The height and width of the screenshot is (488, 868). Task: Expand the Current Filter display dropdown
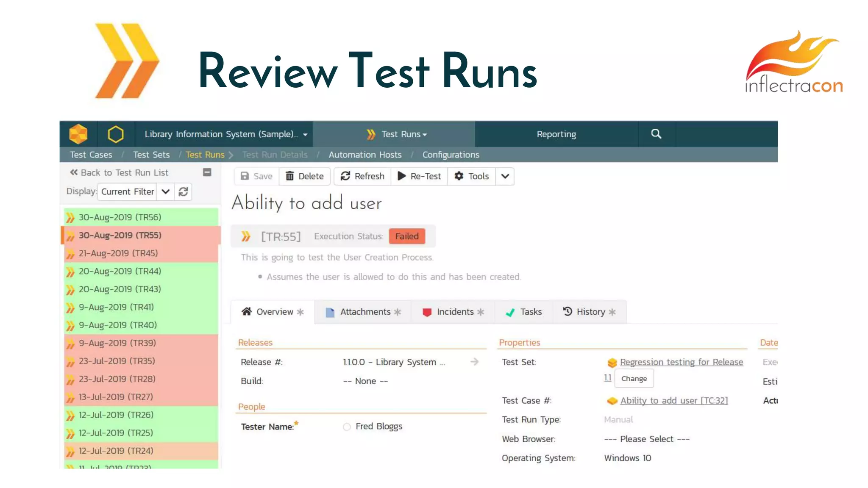click(x=166, y=192)
